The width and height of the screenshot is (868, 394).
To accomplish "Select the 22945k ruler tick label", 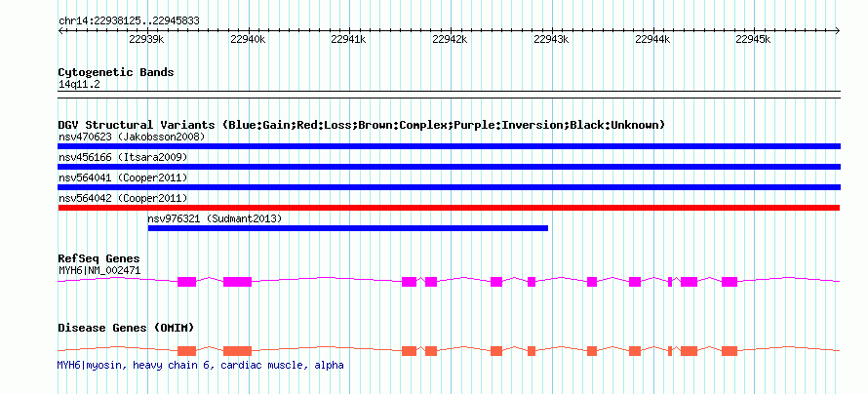I will tap(754, 39).
